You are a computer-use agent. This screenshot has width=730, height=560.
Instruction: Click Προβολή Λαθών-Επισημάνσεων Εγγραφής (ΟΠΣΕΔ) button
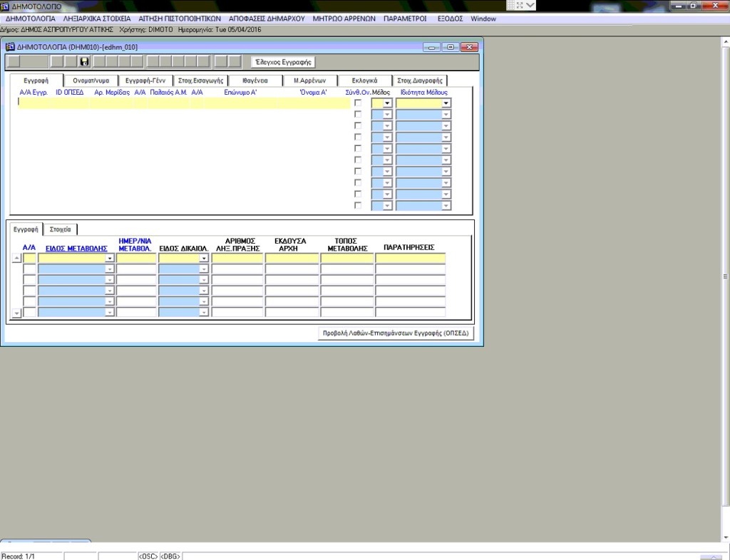(x=396, y=333)
